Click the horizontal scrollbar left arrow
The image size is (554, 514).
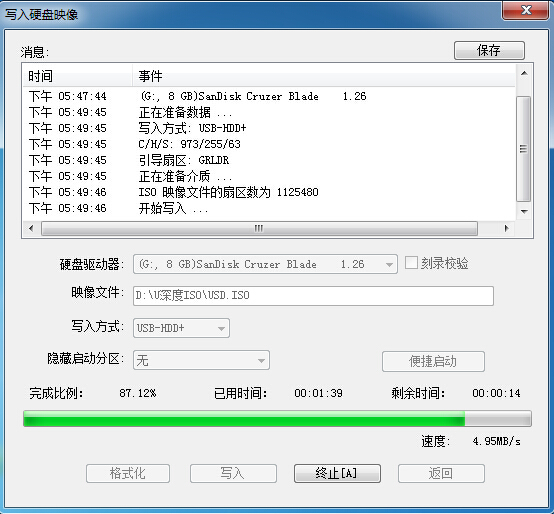31,228
